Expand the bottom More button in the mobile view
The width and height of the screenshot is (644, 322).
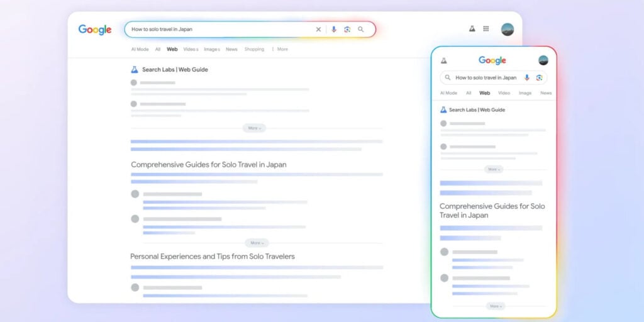click(x=495, y=306)
